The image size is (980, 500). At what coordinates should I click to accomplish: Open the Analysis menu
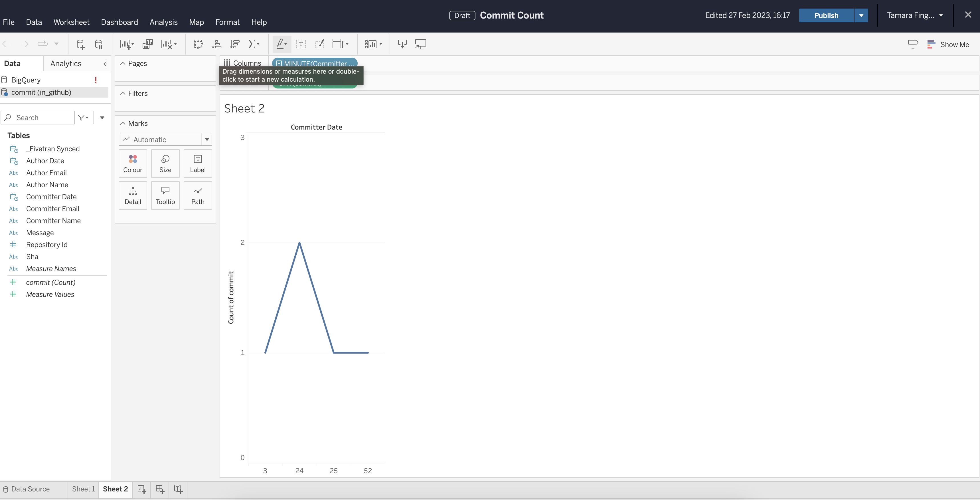[x=163, y=22]
